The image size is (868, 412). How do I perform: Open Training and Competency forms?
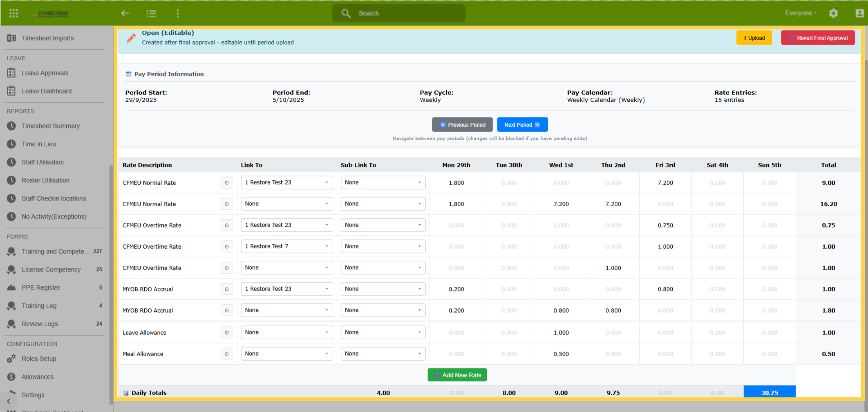pyautogui.click(x=56, y=251)
